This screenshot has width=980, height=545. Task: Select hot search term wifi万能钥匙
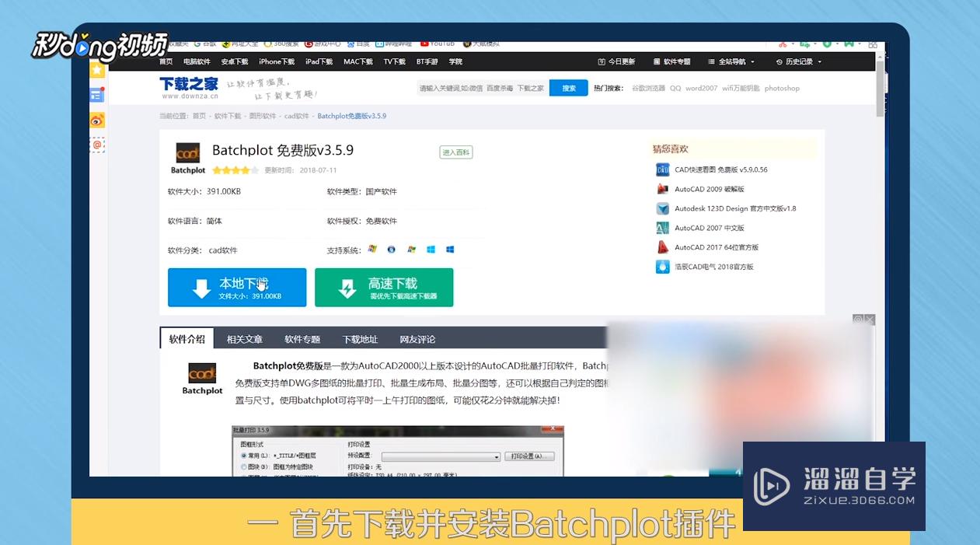click(x=741, y=89)
